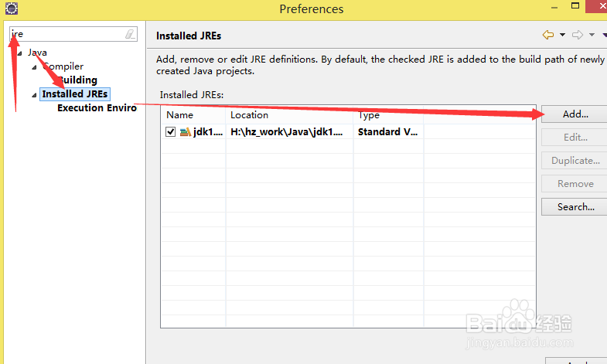
Task: Click the Type column header
Action: (388, 115)
